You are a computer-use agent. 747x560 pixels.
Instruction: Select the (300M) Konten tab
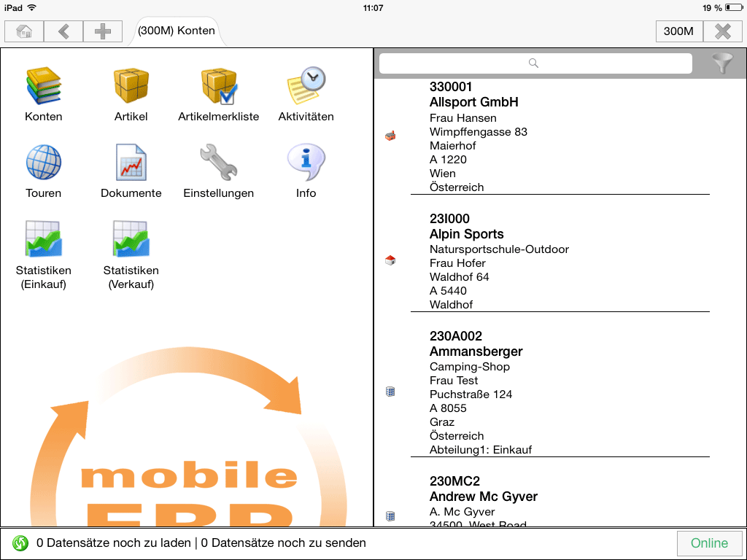pyautogui.click(x=177, y=31)
